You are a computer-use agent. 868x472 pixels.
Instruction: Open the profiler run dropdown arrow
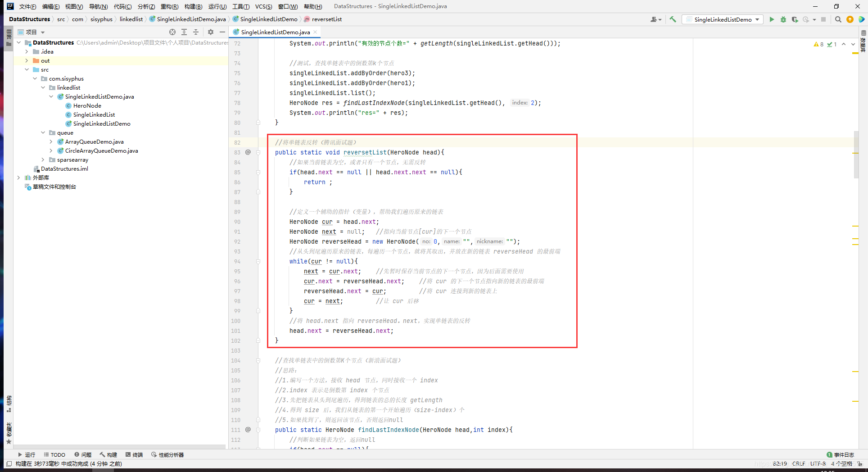click(814, 20)
